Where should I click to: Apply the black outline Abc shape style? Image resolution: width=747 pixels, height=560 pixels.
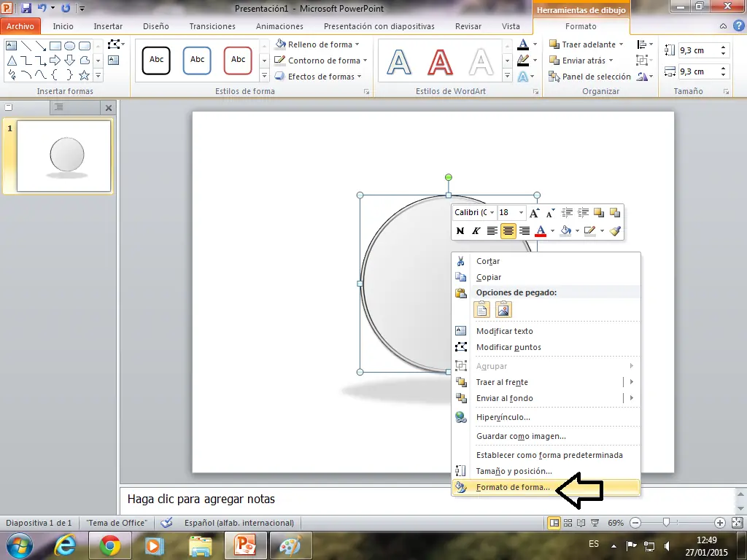click(x=156, y=61)
